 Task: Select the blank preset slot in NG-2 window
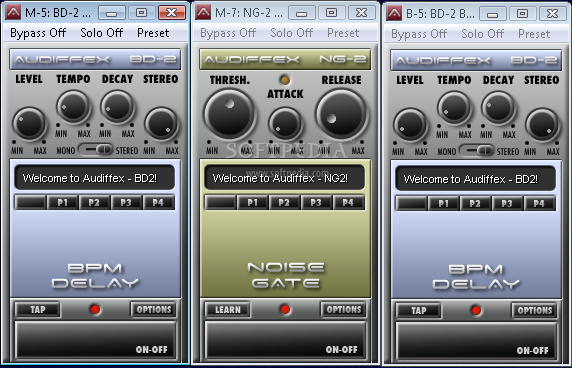tap(220, 202)
